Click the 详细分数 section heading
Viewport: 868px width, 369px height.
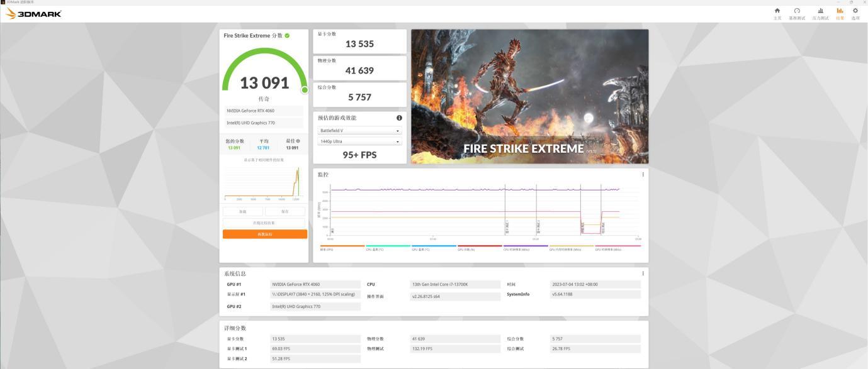coord(235,328)
